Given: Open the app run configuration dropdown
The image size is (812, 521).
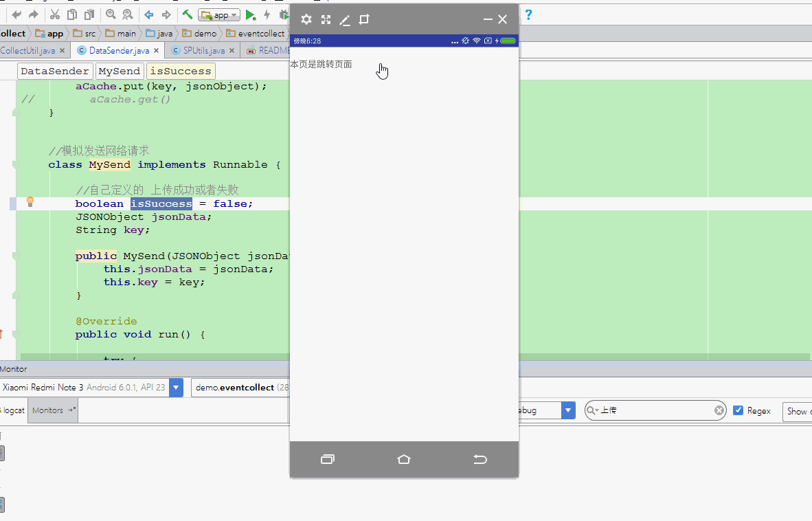Looking at the screenshot, I should 219,15.
